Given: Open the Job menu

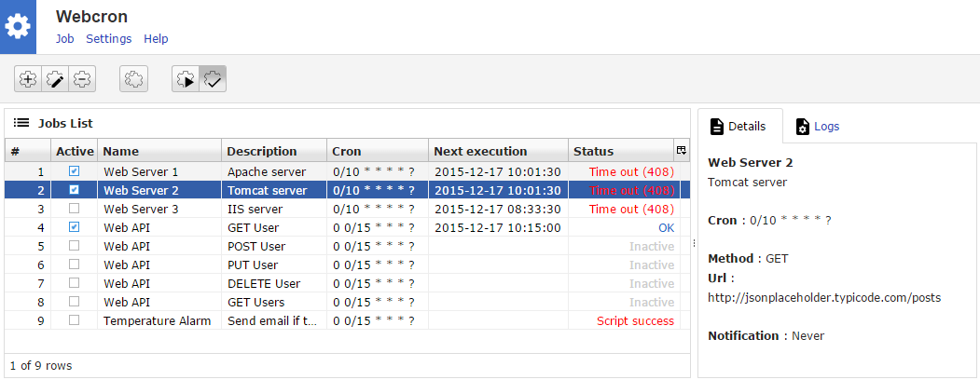Looking at the screenshot, I should [64, 39].
